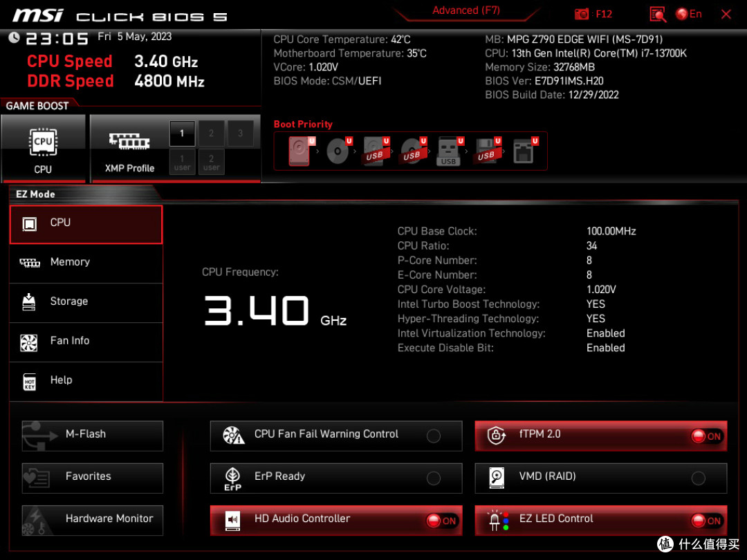Click the CPU Core Temperature 42°C reading
The width and height of the screenshot is (747, 560).
click(x=342, y=39)
